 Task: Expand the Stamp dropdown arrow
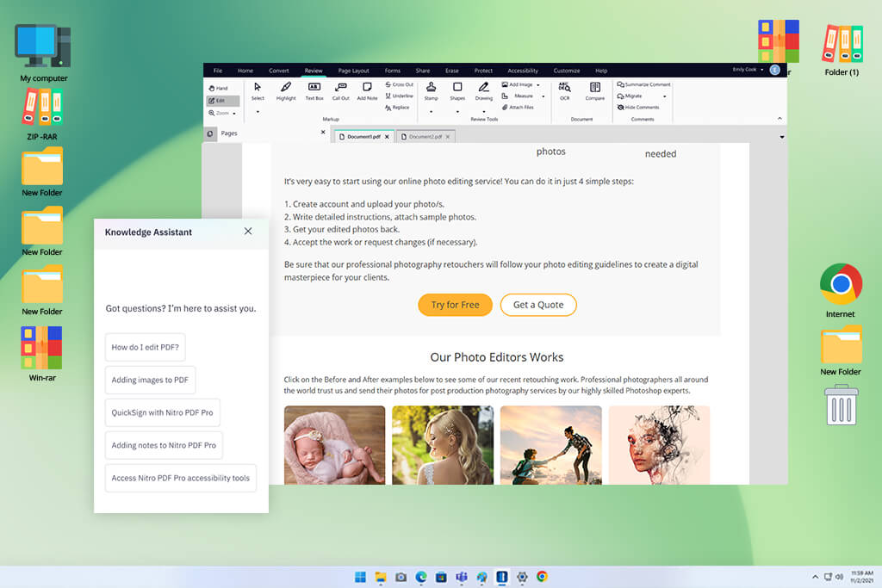(x=431, y=112)
